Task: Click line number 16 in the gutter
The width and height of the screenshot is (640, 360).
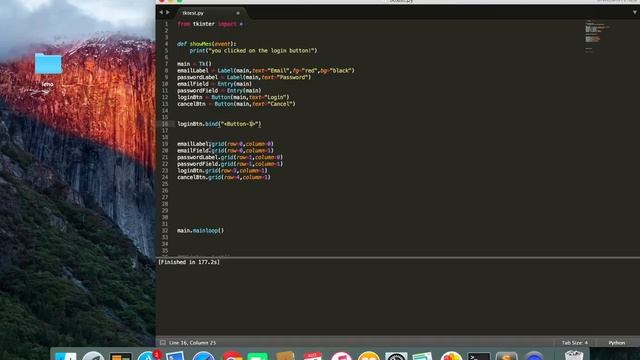Action: click(165, 124)
